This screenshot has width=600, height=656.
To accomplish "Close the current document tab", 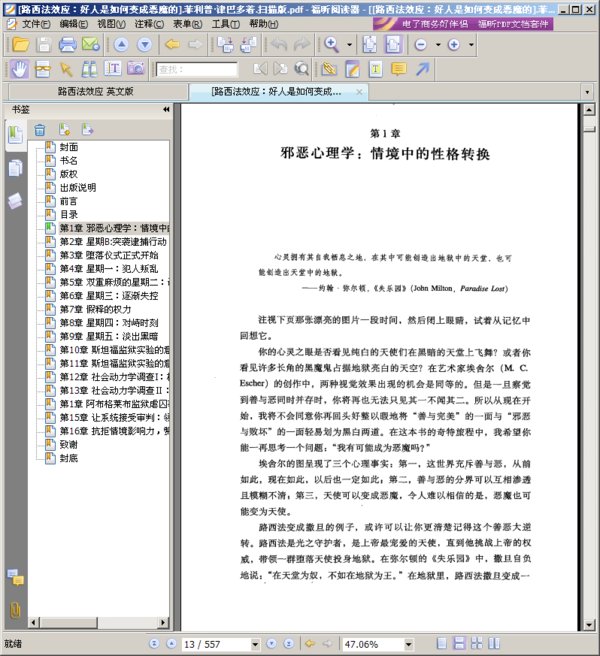I will click(x=359, y=92).
